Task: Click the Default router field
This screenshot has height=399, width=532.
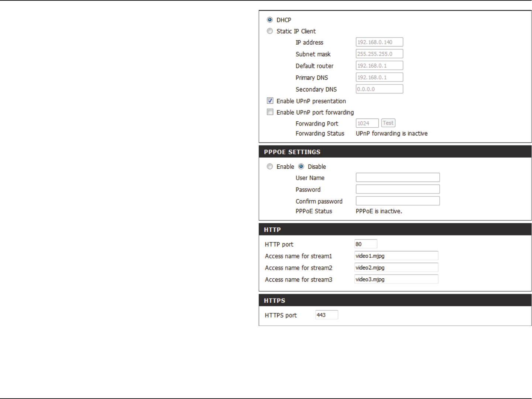Action: point(380,66)
